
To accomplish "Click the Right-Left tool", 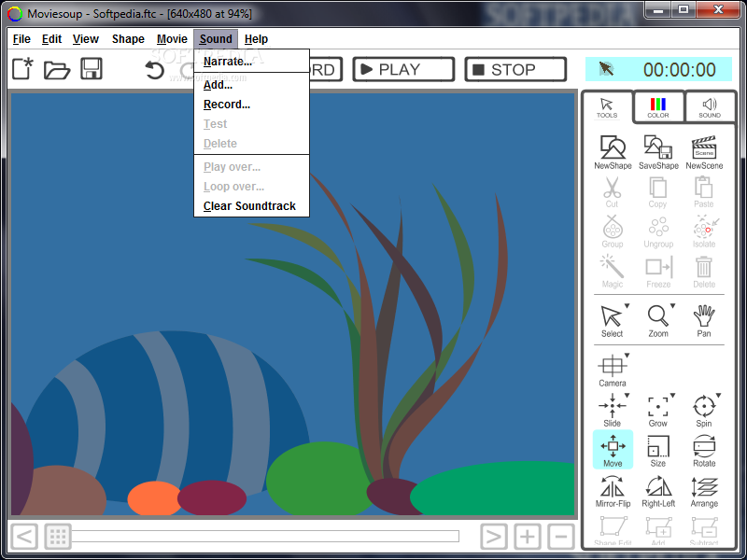I will [658, 491].
